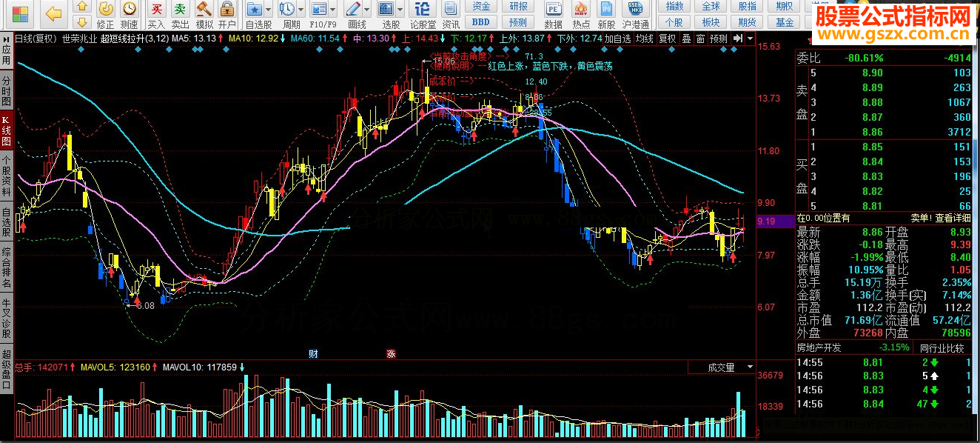980x443 pixels.
Task: Open the chart header options dropdown arrow
Action: coord(751,38)
